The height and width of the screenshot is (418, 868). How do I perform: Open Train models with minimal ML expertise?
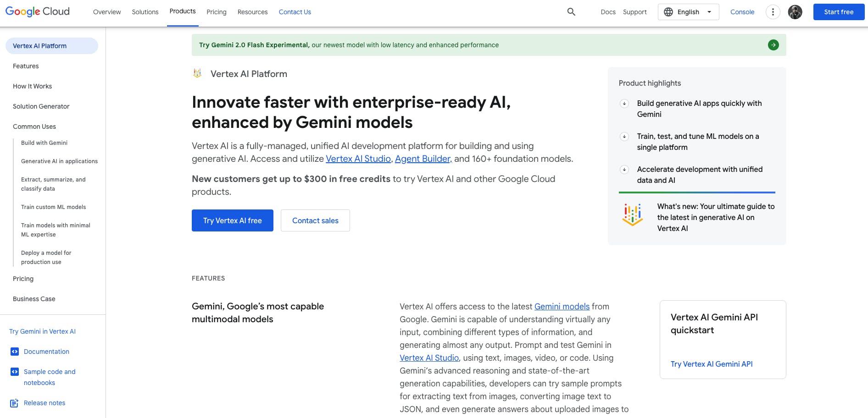pos(56,230)
